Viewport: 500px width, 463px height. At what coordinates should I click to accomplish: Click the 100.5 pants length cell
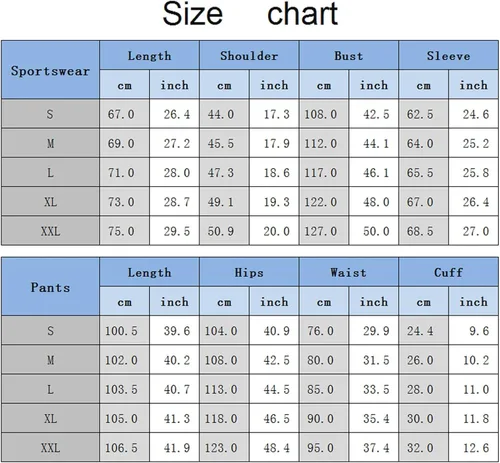pos(124,331)
